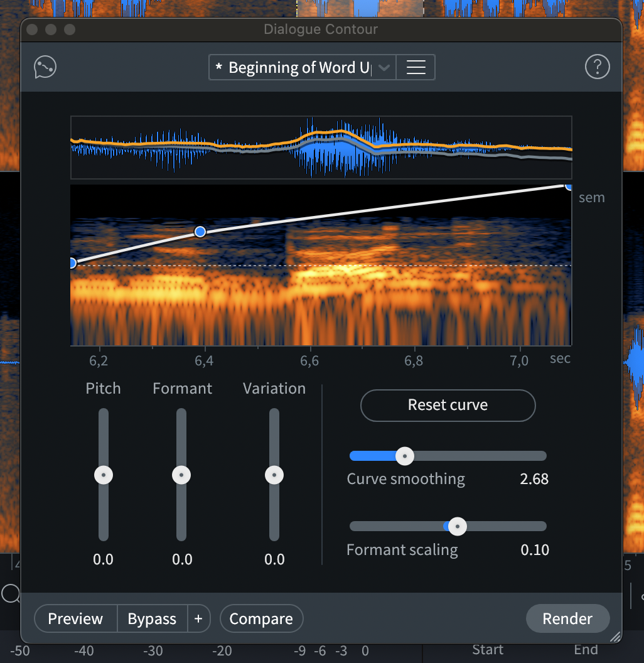Click the Preview button
Viewport: 644px width, 663px height.
(75, 618)
